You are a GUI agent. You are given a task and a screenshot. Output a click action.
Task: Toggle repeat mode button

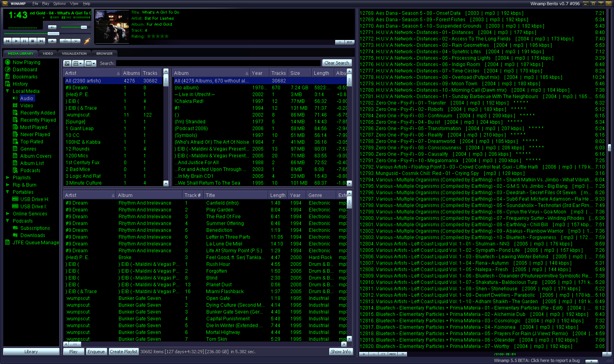76,41
